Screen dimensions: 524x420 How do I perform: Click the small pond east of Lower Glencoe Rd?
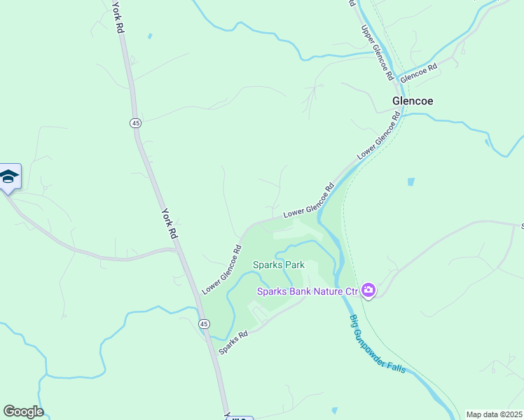pos(411,182)
